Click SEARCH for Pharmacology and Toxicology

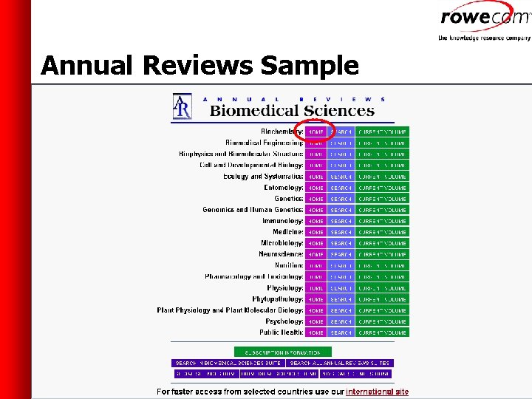[x=341, y=277]
